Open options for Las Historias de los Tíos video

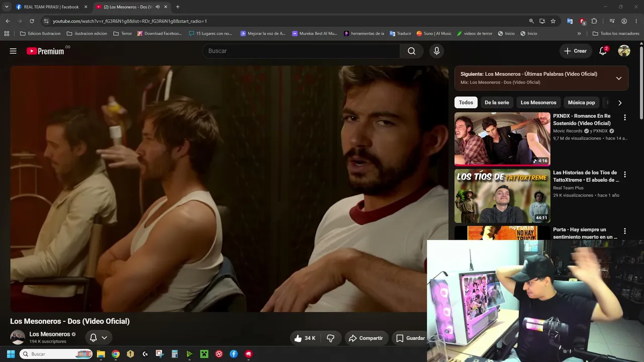pos(625,174)
